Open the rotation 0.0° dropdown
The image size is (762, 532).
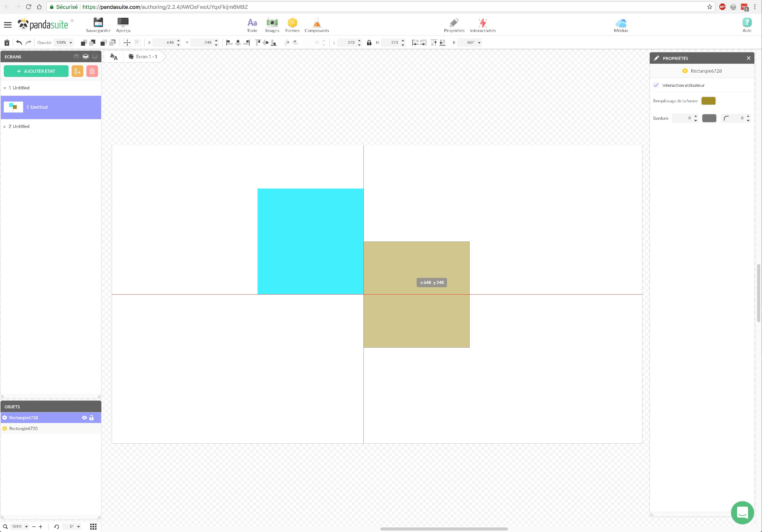point(479,42)
